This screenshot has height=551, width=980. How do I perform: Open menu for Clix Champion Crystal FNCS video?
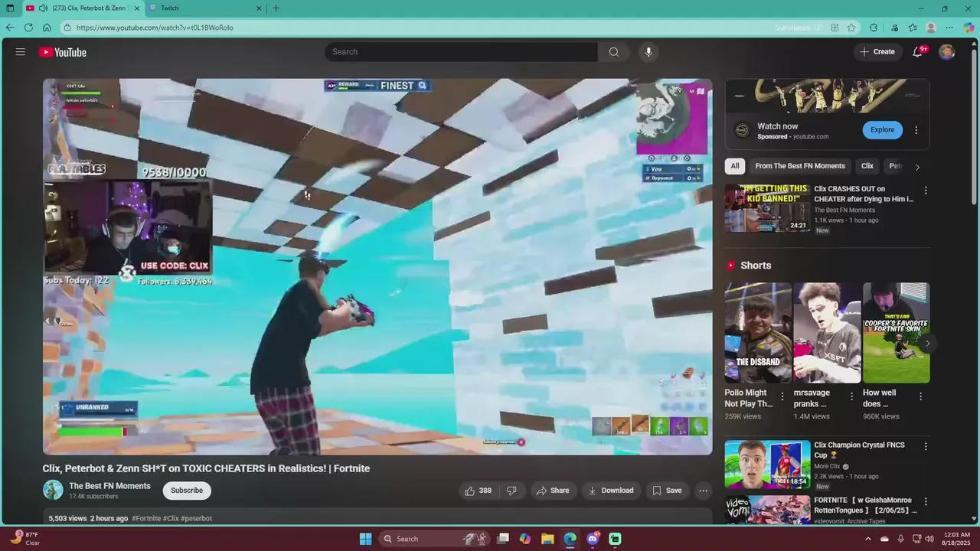coord(925,446)
